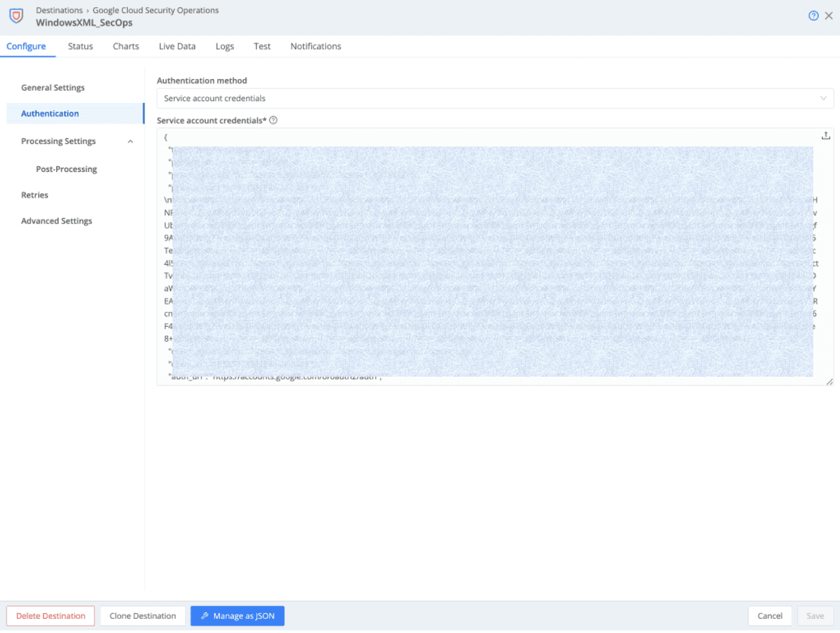The image size is (840, 633).
Task: Open Post-Processing settings
Action: coord(66,169)
